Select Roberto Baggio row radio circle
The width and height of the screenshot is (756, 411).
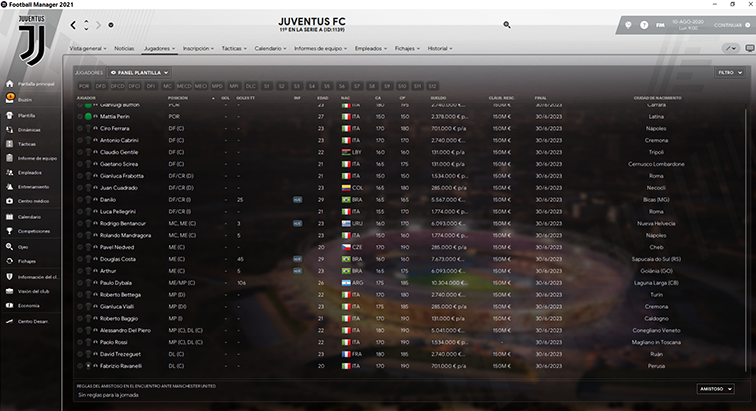80,318
